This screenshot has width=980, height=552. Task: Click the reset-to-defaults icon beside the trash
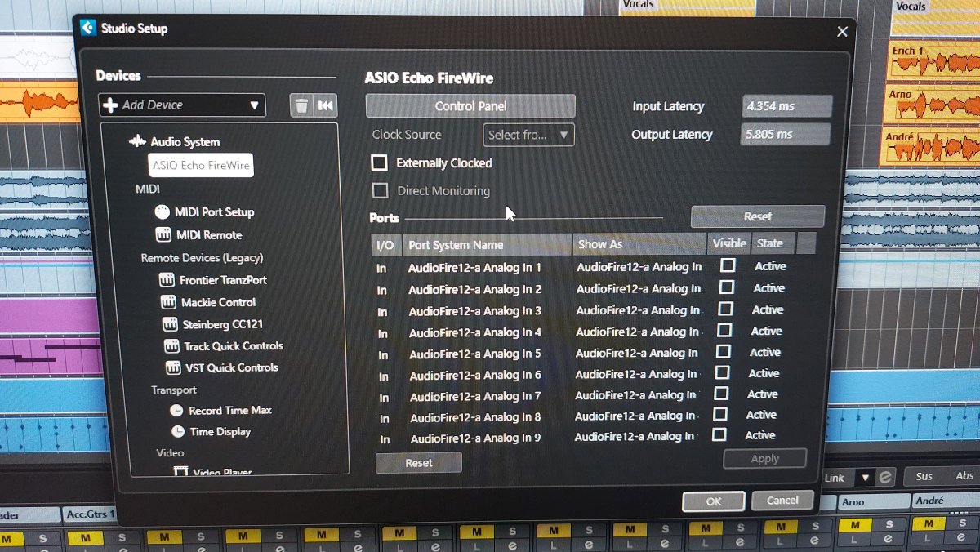pyautogui.click(x=326, y=105)
